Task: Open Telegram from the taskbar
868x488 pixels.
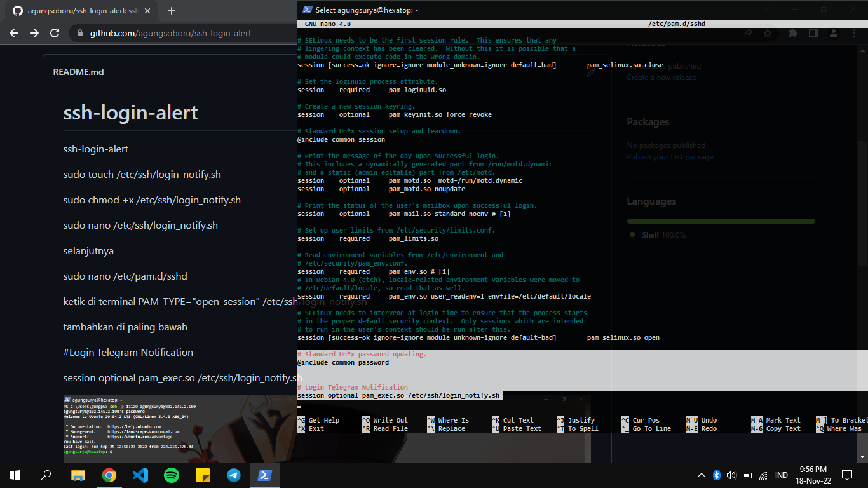Action: (233, 475)
